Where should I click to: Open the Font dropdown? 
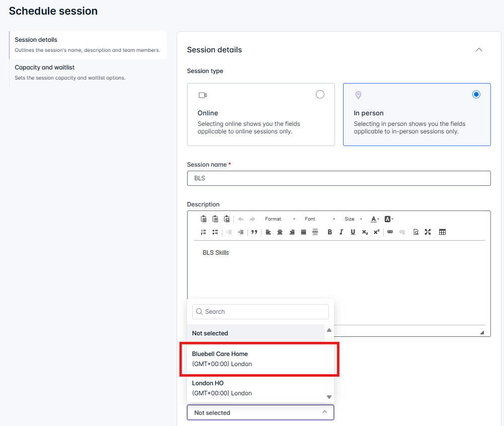click(x=319, y=219)
